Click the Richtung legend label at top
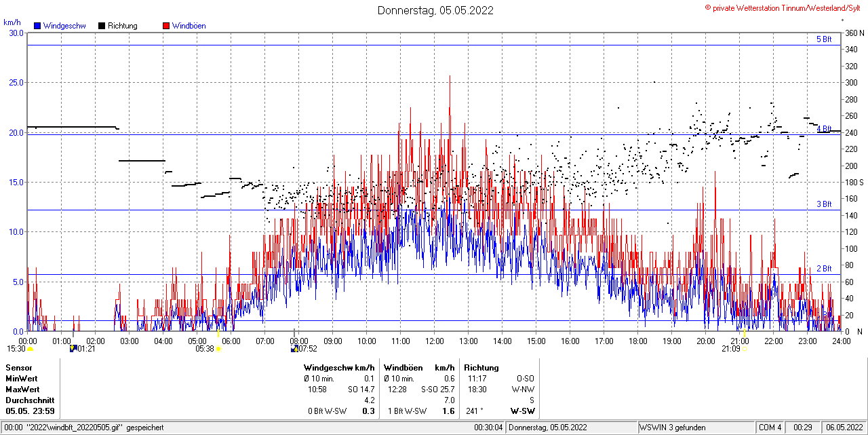 click(x=123, y=26)
